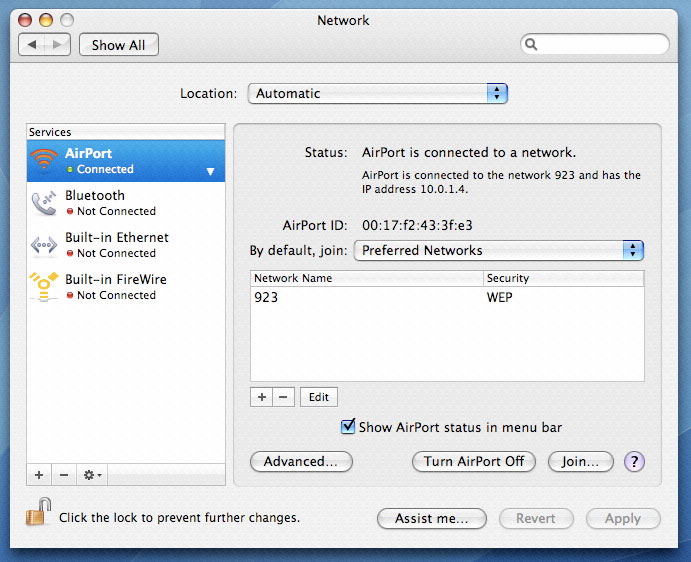
Task: Select the Built-in Ethernet service
Action: (126, 245)
